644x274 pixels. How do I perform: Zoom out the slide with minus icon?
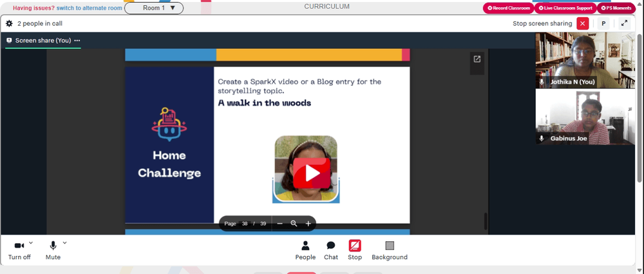click(279, 224)
